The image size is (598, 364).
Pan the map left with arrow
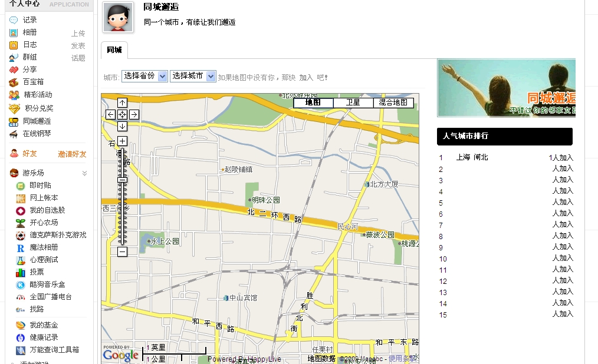point(111,115)
